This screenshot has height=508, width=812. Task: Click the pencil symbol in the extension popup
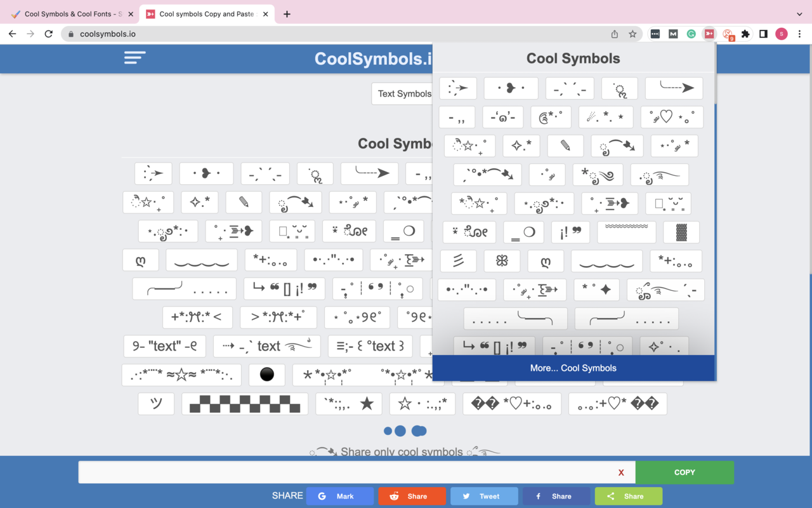point(565,145)
